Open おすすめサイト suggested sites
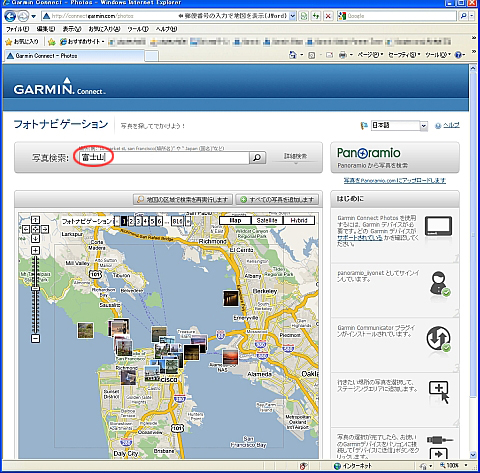Screen dimensions: 480x473 coord(82,42)
